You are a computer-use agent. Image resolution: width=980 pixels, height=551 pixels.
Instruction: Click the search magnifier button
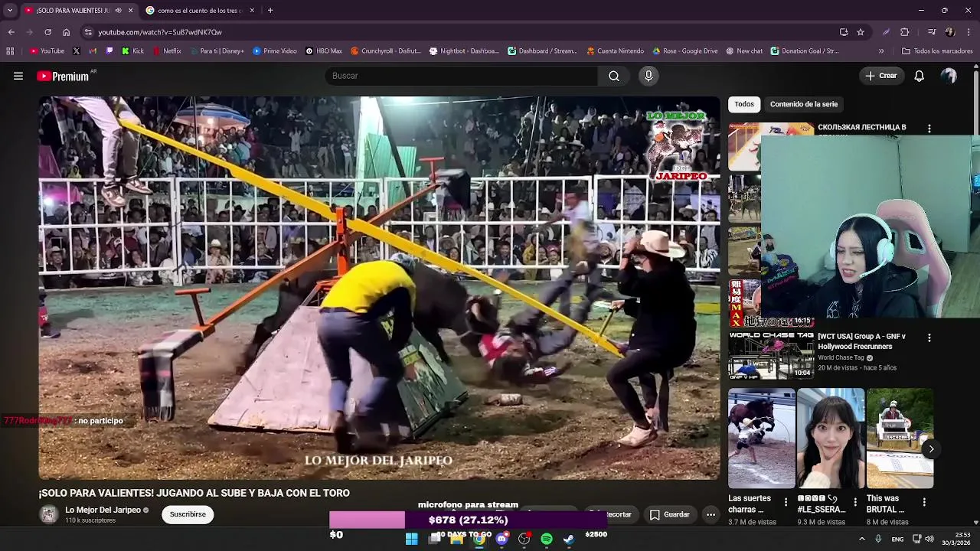click(x=614, y=76)
